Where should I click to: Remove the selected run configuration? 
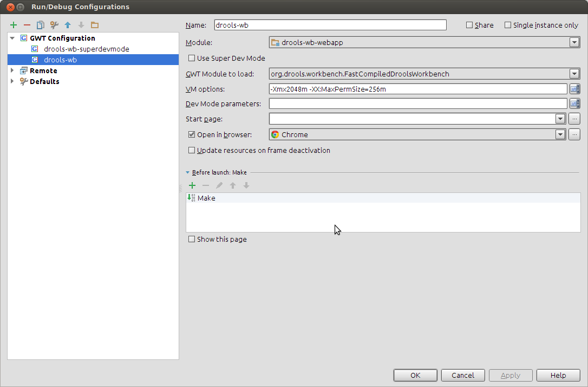click(27, 25)
